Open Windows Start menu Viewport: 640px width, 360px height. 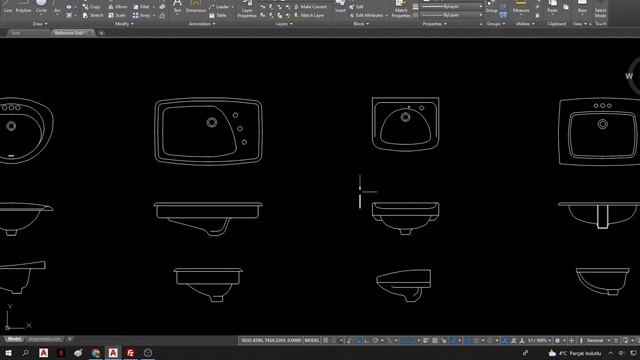click(x=8, y=353)
